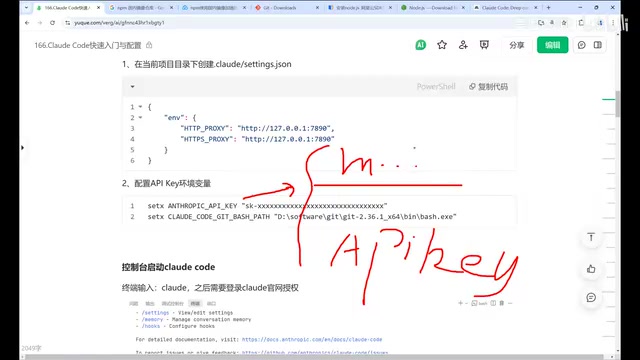Click the vertical page scrollbar thumb
Screen dimensions: 640x360
[x=618, y=103]
